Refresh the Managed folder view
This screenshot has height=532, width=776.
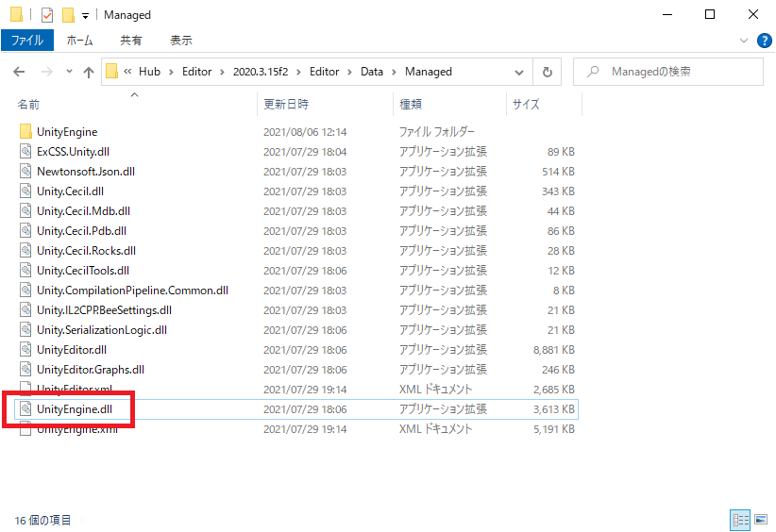point(548,73)
